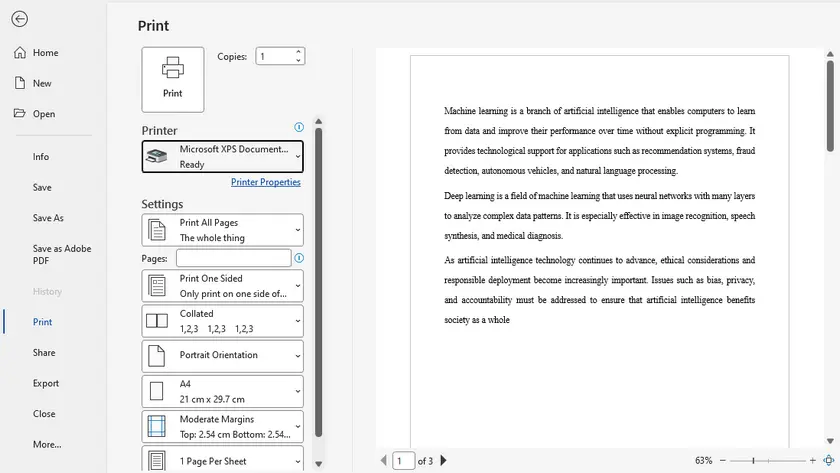Click the printer info icon beside Printer heading
Image resolution: width=840 pixels, height=473 pixels.
(x=299, y=127)
